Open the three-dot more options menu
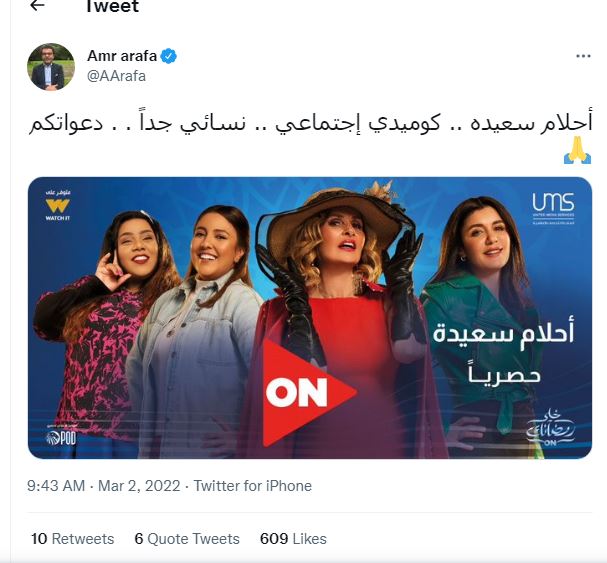 click(x=583, y=56)
